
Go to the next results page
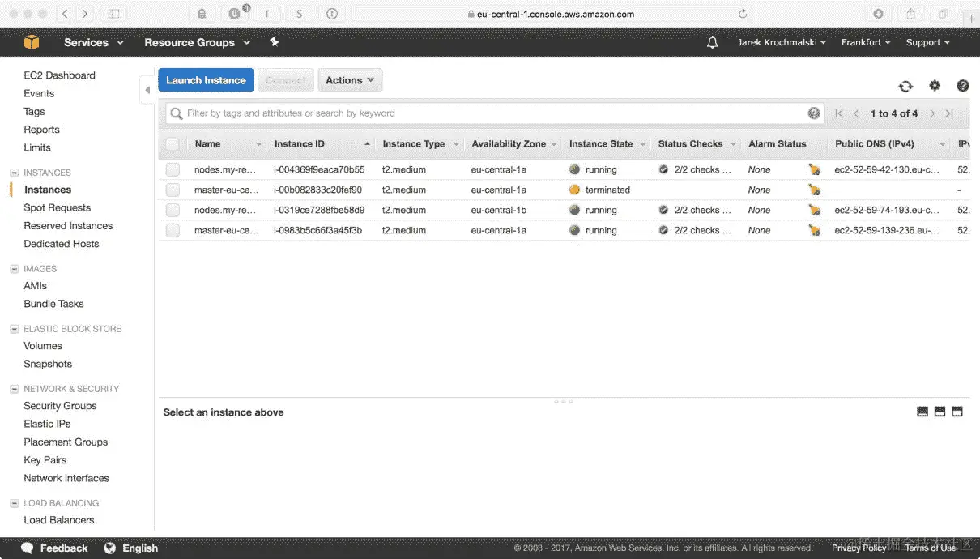pyautogui.click(x=932, y=113)
